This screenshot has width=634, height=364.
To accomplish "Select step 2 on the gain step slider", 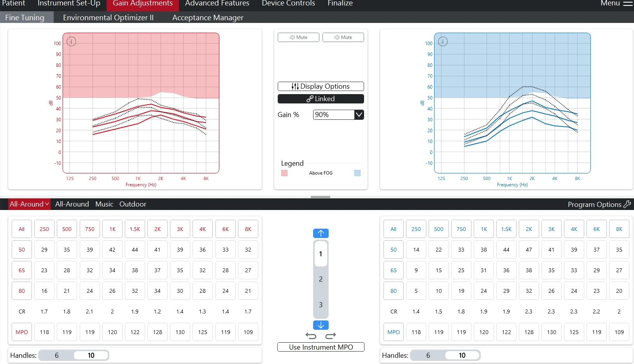I will point(321,279).
